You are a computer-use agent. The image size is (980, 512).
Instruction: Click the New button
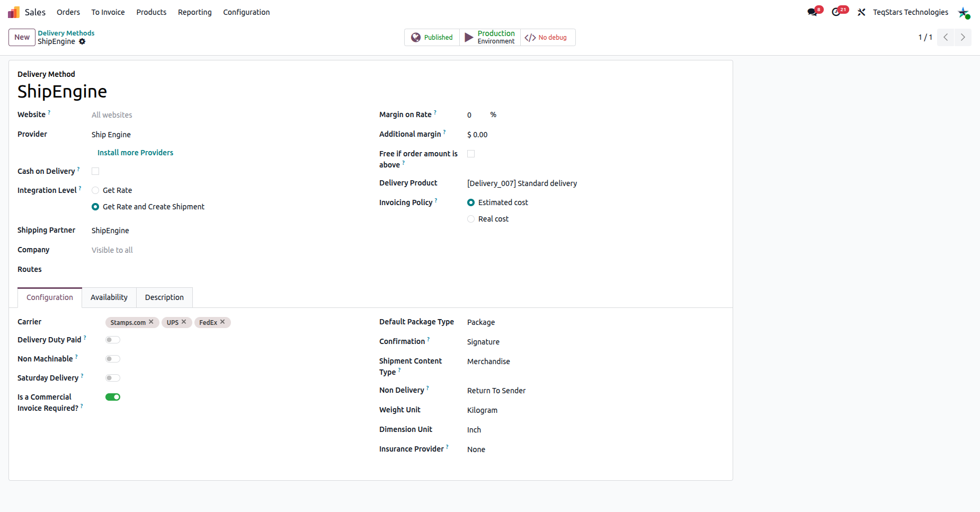click(22, 37)
